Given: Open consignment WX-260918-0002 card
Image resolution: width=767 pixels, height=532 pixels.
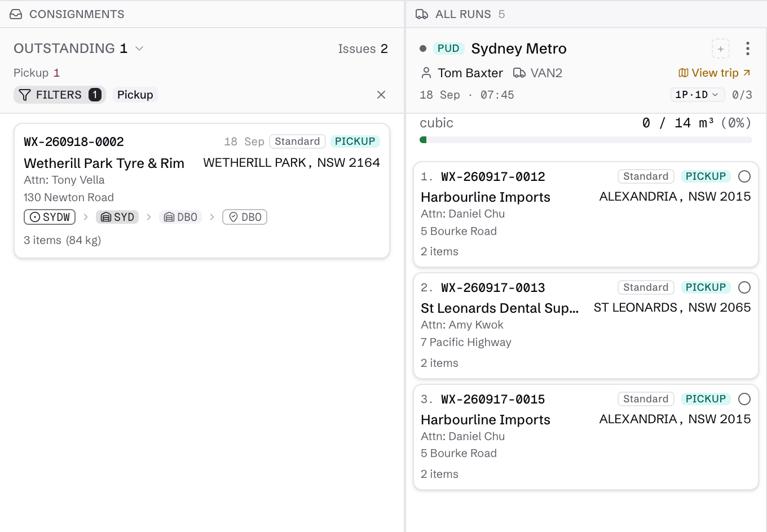Looking at the screenshot, I should 202,191.
